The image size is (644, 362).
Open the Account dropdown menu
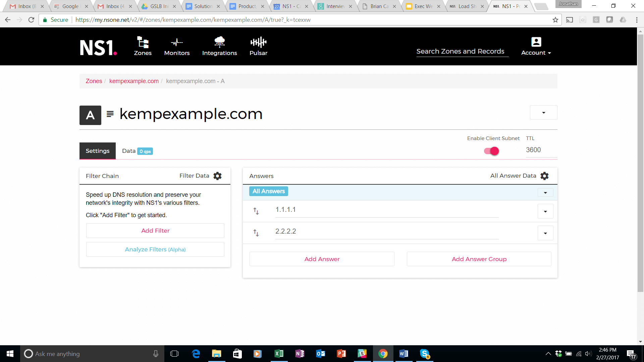tap(536, 46)
